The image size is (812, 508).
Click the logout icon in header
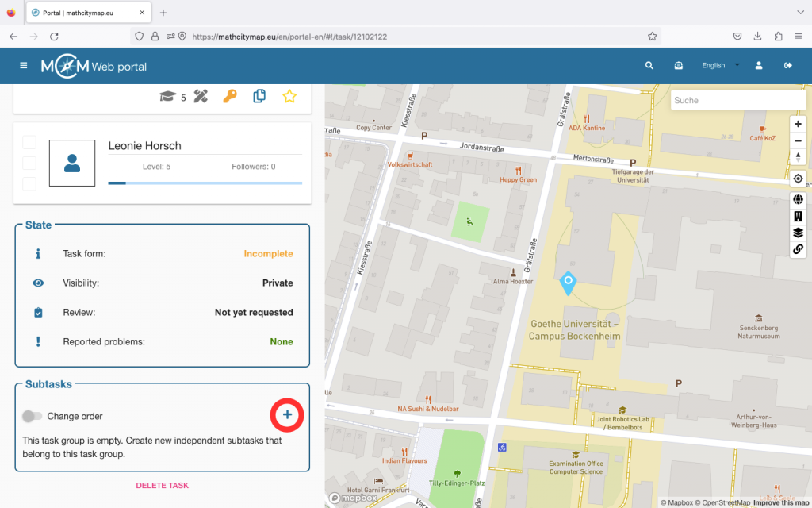tap(787, 66)
